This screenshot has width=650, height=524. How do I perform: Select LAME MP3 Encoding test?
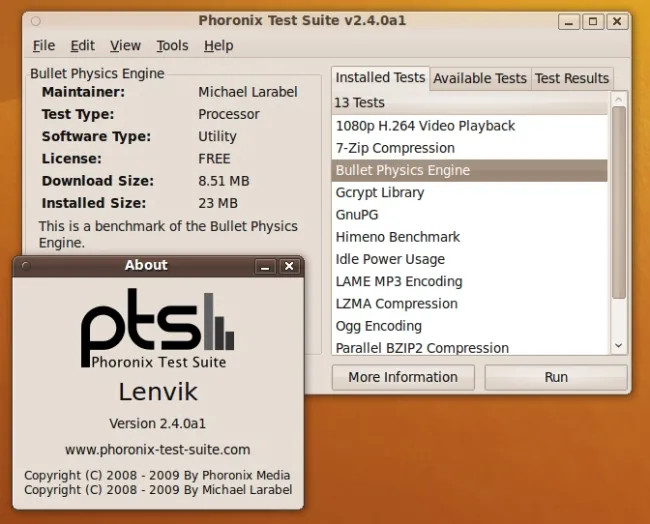click(x=469, y=281)
